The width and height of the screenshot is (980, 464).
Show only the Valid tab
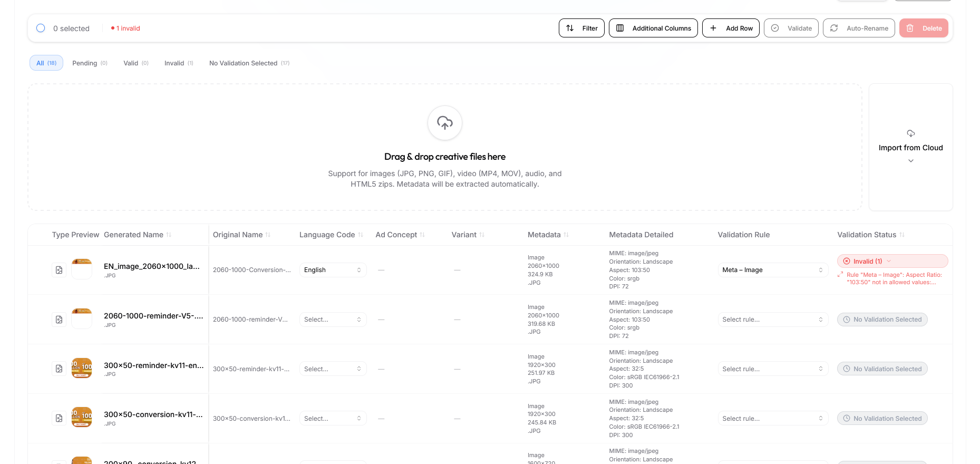click(136, 63)
